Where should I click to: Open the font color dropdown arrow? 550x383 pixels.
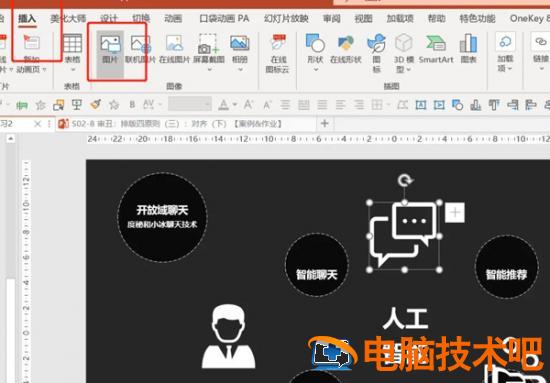[235, 104]
